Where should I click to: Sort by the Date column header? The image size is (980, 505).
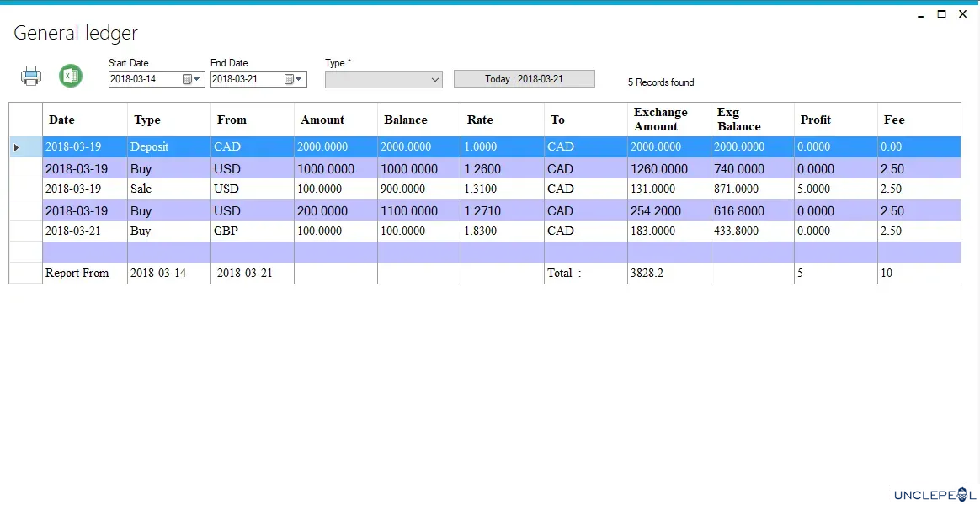pyautogui.click(x=85, y=120)
